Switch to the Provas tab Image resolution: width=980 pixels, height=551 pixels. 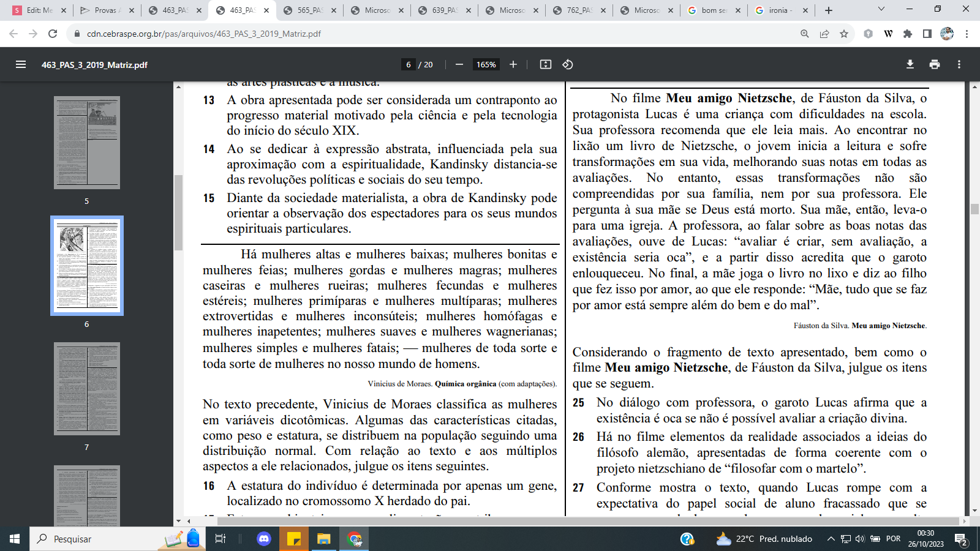point(107,10)
